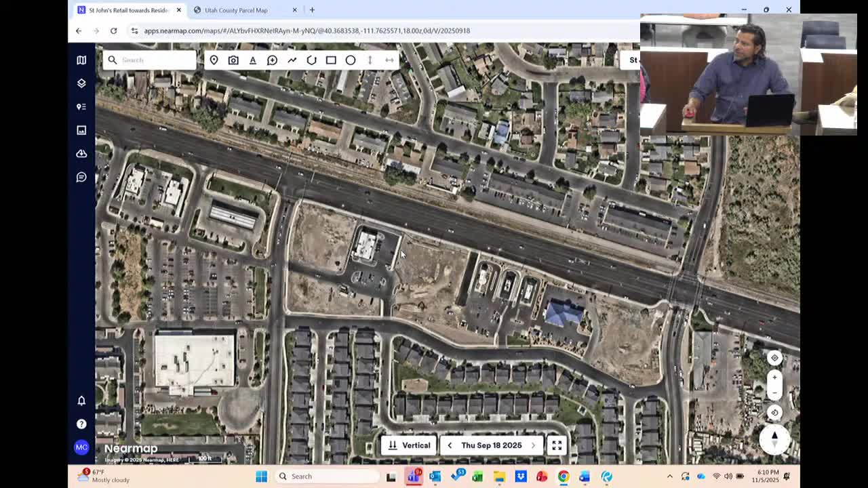This screenshot has height=488, width=868.
Task: Open the camera screenshot tool
Action: 233,60
